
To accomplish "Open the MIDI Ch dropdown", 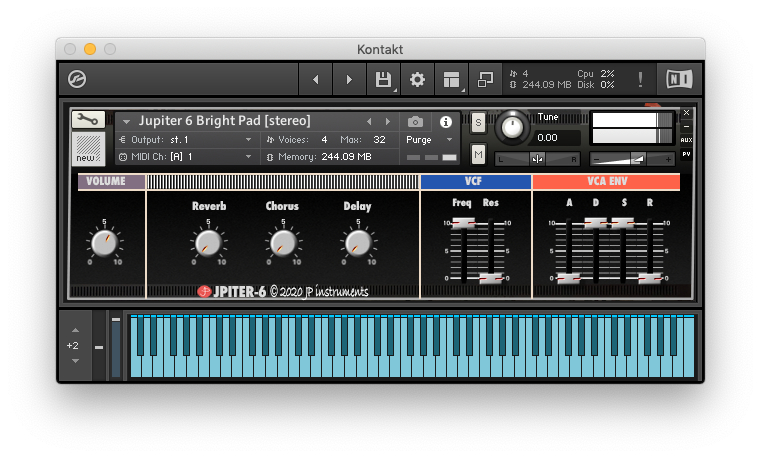I will (x=185, y=157).
